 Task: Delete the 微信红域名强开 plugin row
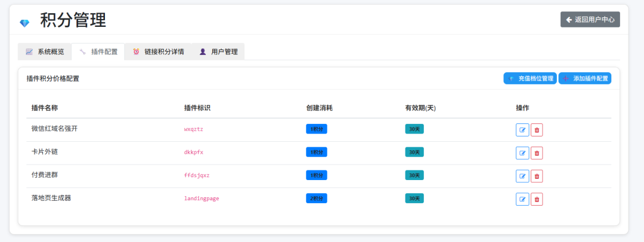pyautogui.click(x=537, y=130)
